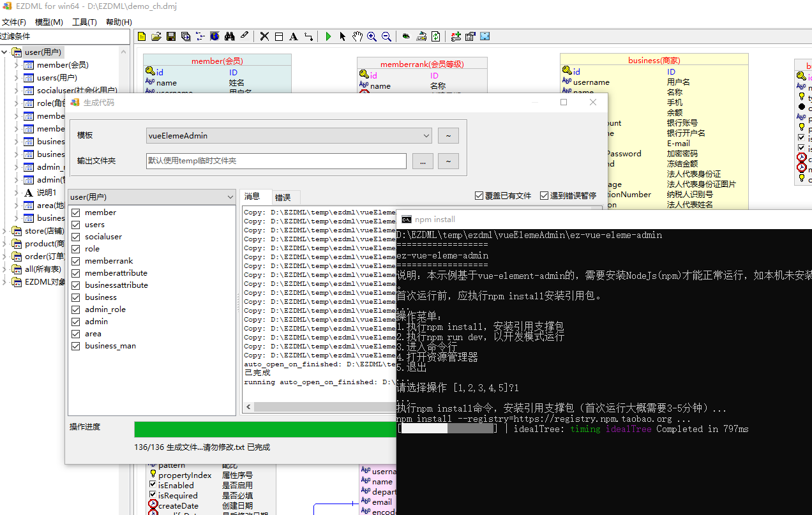Expand the store(店铺) tree node
The width and height of the screenshot is (812, 515).
pos(4,230)
